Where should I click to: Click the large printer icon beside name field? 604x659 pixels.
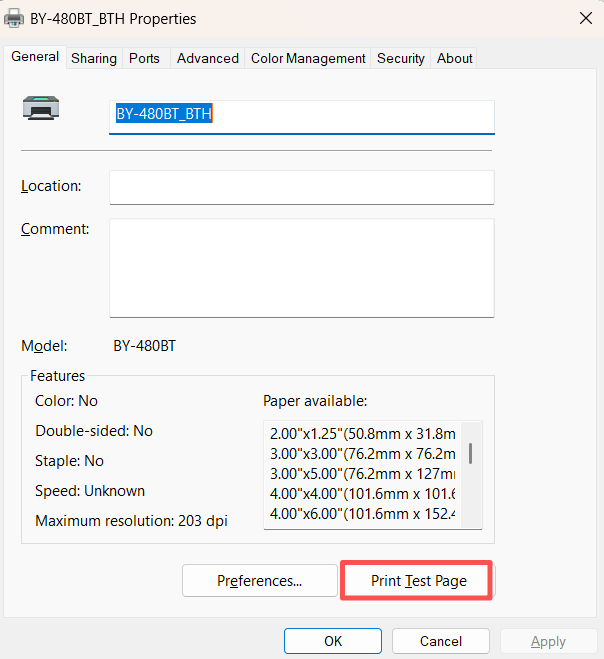41,108
